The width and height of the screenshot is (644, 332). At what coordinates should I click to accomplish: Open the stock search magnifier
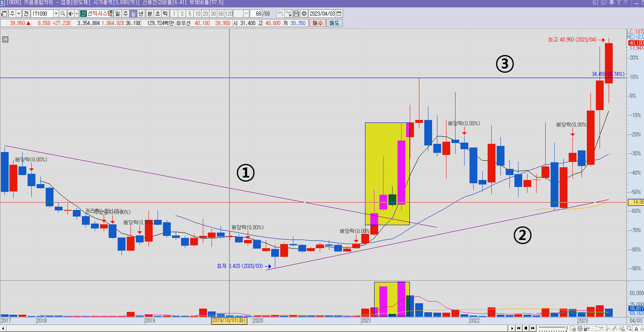63,14
